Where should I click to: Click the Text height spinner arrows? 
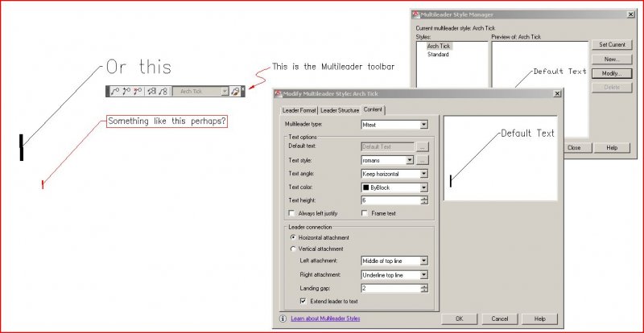(424, 200)
